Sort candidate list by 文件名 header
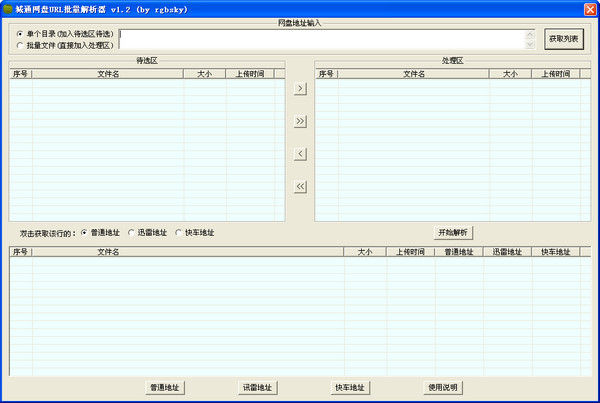Image resolution: width=600 pixels, height=403 pixels. pyautogui.click(x=108, y=74)
